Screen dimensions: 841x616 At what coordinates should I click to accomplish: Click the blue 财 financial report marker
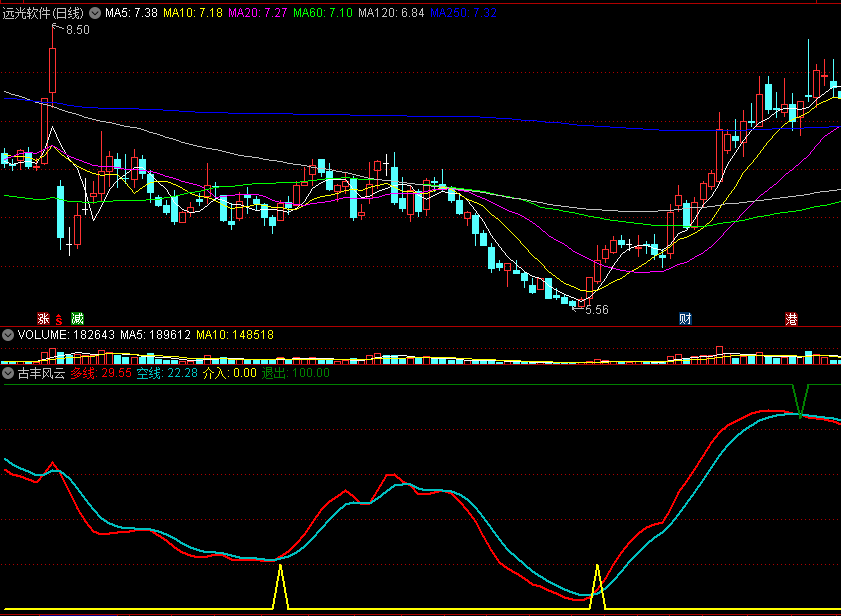[x=685, y=319]
